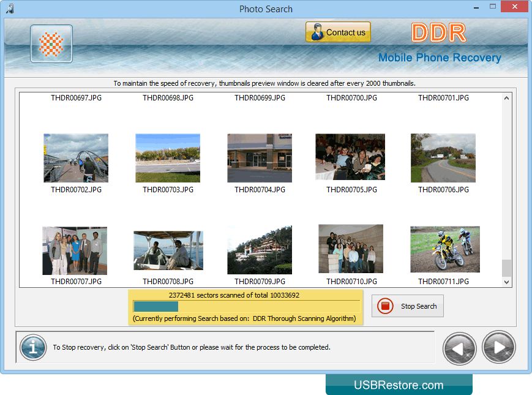The height and width of the screenshot is (395, 532).
Task: Select thumbnail of THDR00709.JPG hillside temple
Action: point(260,250)
